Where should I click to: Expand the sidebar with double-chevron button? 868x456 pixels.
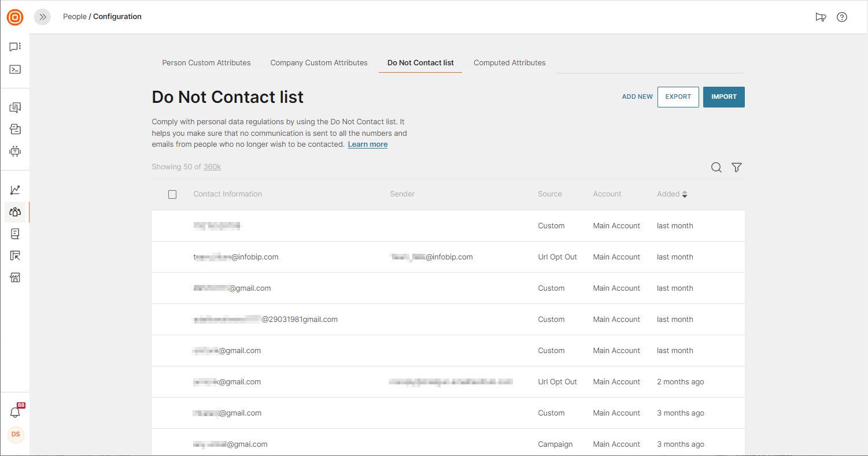(42, 17)
